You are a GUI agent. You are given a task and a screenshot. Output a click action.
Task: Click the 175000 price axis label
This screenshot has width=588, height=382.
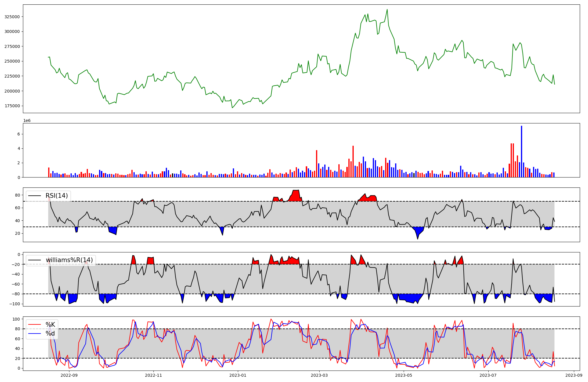click(x=12, y=106)
